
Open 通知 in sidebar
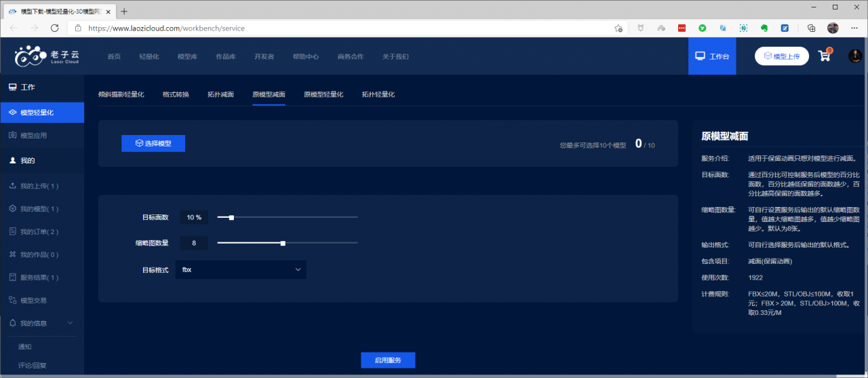click(x=25, y=347)
